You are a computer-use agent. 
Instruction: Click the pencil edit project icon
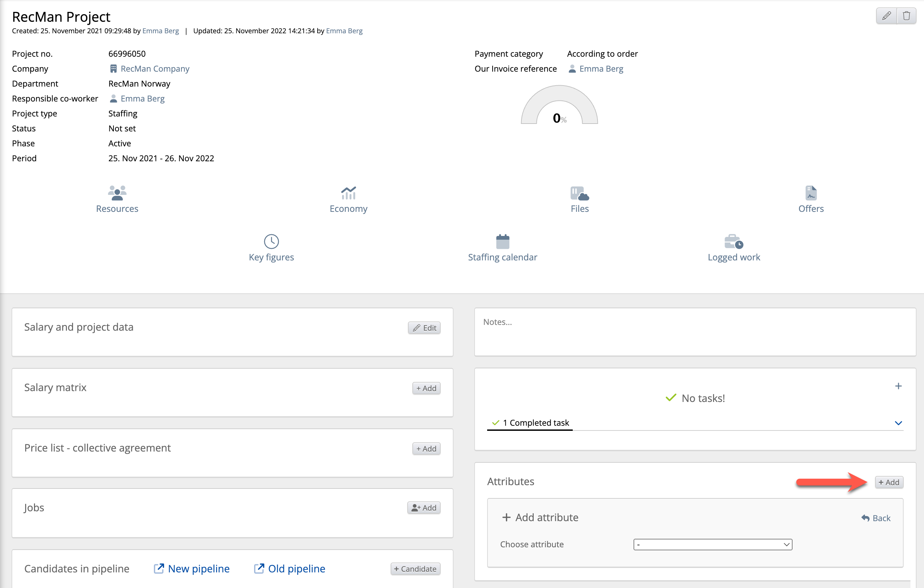point(886,16)
